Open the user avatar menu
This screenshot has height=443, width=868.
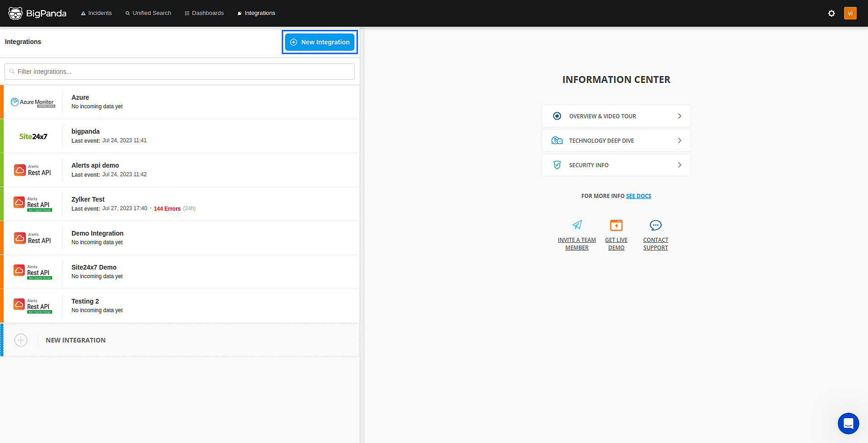click(x=850, y=13)
